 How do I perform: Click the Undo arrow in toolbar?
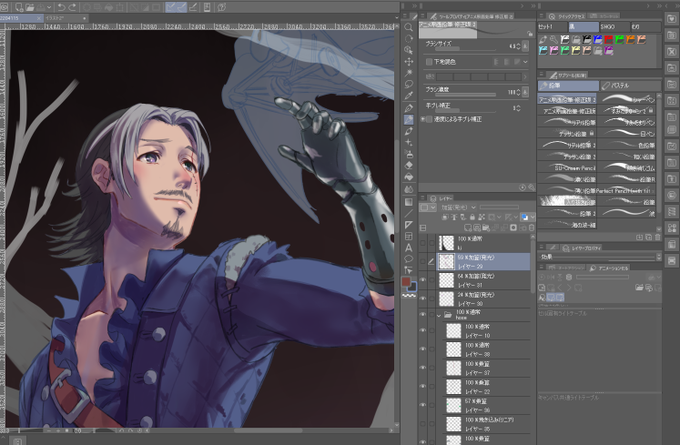pos(61,7)
